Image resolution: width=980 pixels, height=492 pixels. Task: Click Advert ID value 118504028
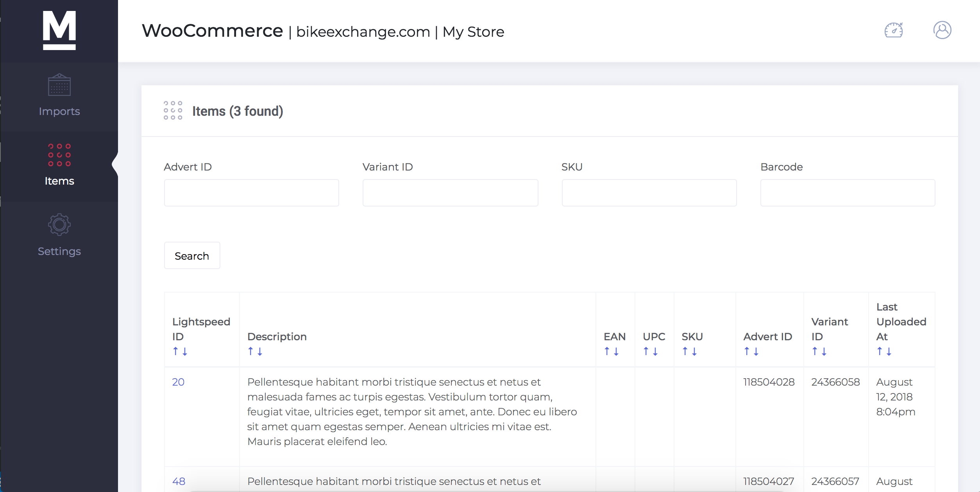point(769,382)
